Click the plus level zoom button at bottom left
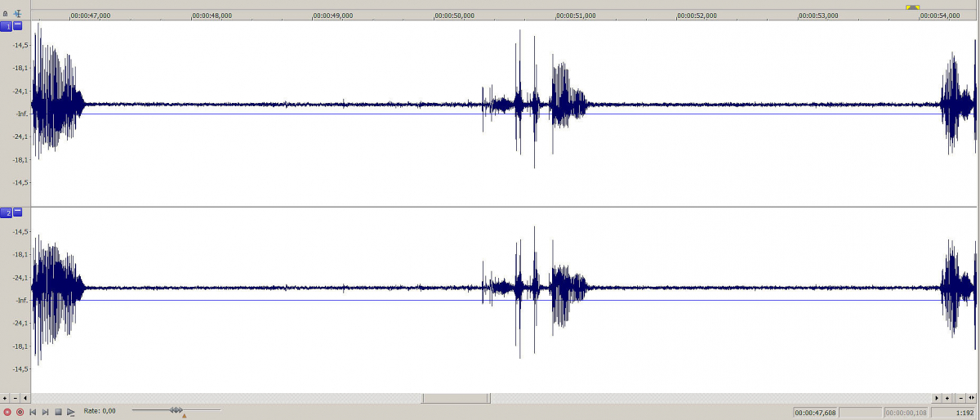 point(5,398)
